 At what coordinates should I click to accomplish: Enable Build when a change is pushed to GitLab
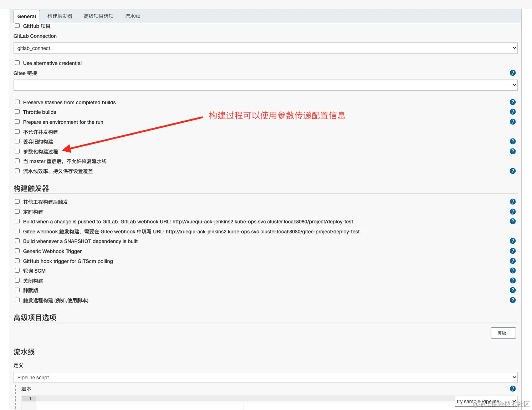pyautogui.click(x=17, y=221)
